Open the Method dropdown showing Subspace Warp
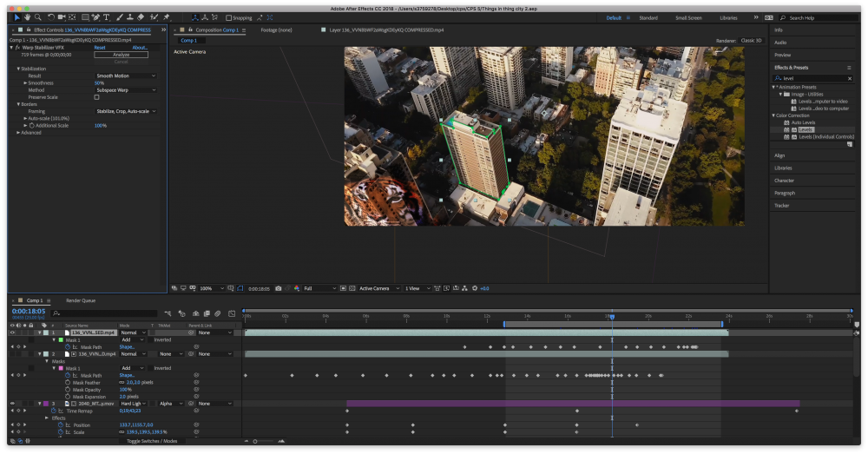868x454 pixels. tap(126, 90)
